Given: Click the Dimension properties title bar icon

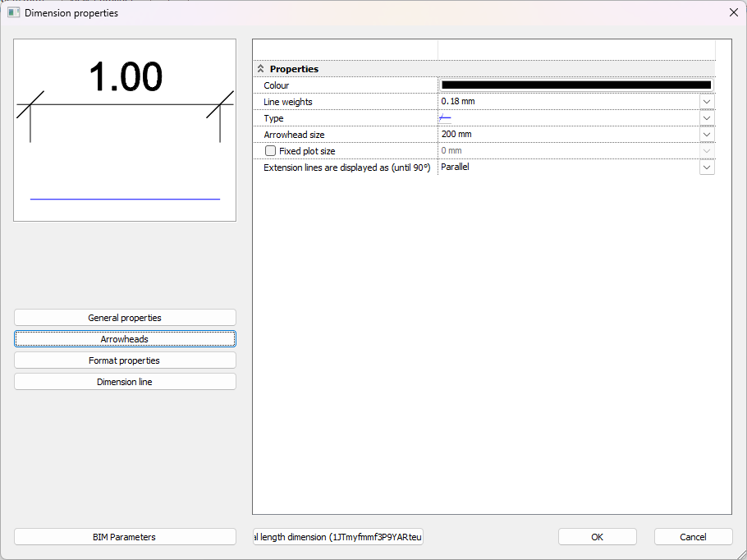Looking at the screenshot, I should pos(14,12).
